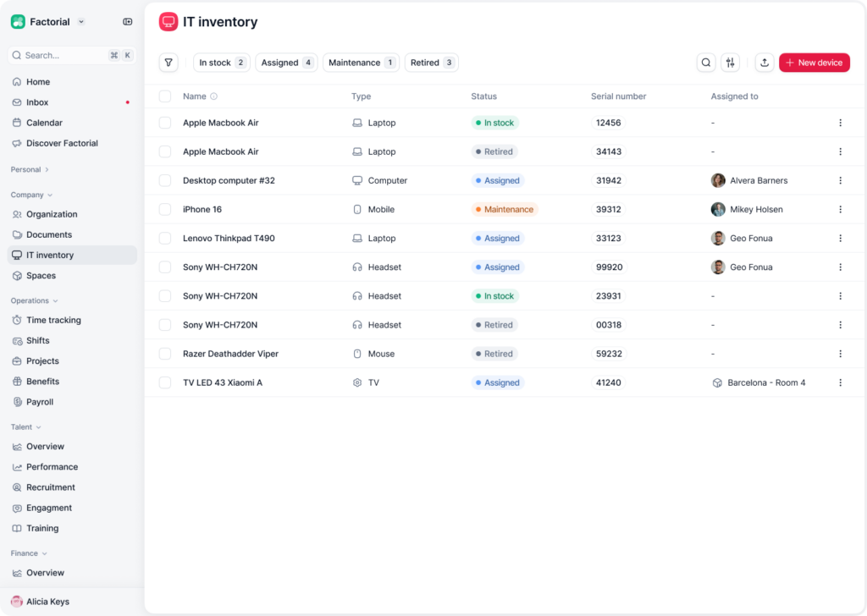Click the Home icon in sidebar
Viewport: 867px width, 616px height.
coord(17,82)
